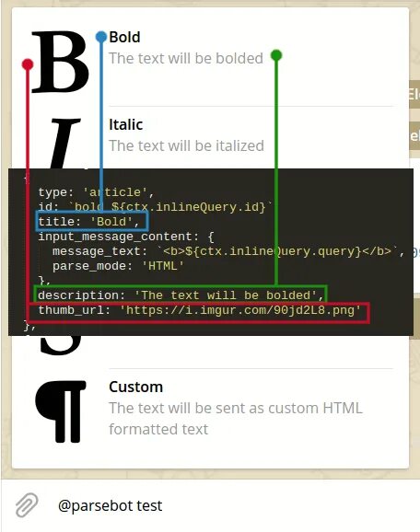420x532 pixels.
Task: Click 'The text will be italized' description
Action: (186, 146)
